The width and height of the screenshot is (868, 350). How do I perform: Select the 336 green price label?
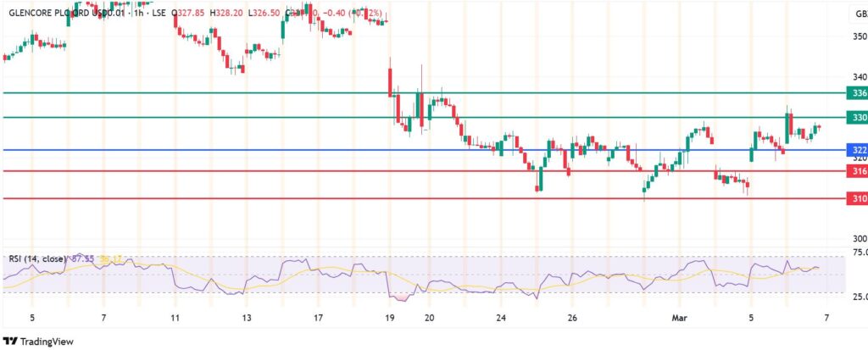point(857,92)
